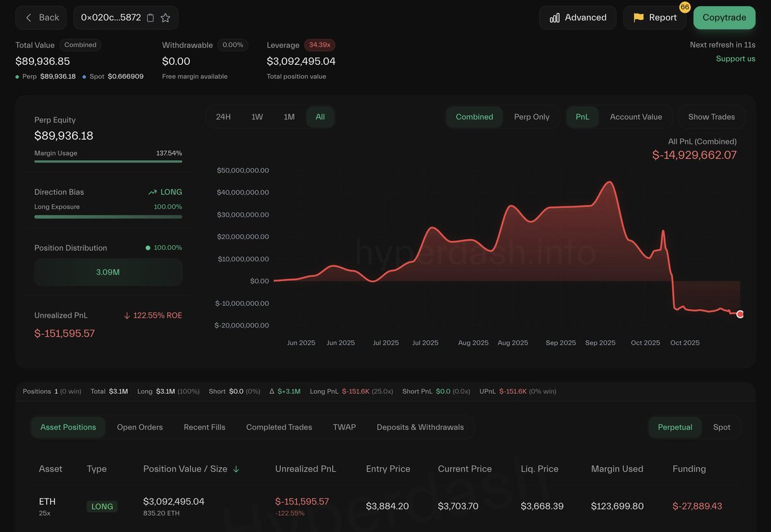The height and width of the screenshot is (532, 771).
Task: Open the Advanced chart view
Action: point(578,18)
